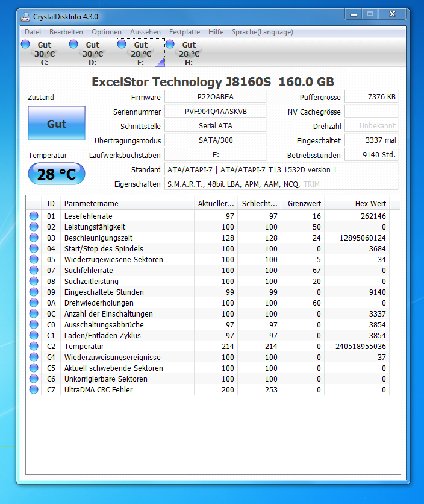The width and height of the screenshot is (424, 504).
Task: Click the ID column header
Action: coord(51,203)
